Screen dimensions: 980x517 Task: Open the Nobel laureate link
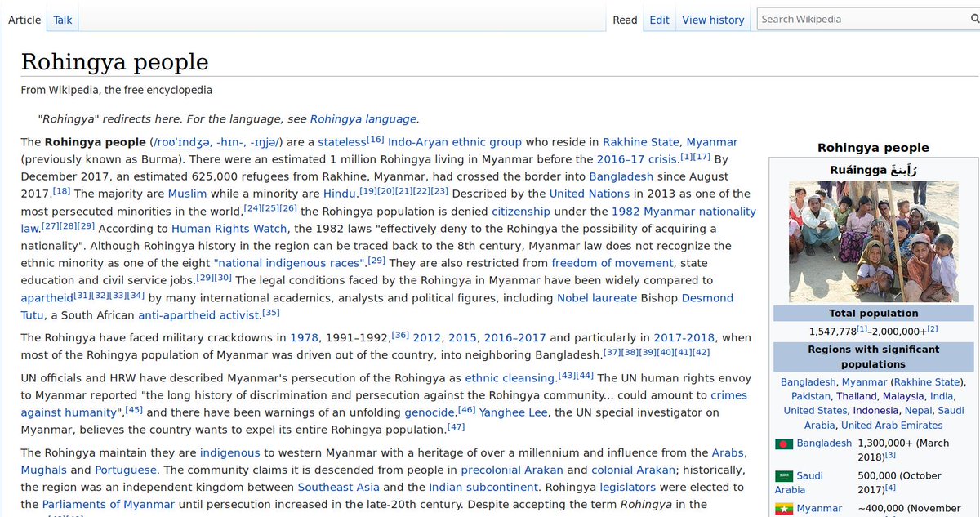click(597, 298)
